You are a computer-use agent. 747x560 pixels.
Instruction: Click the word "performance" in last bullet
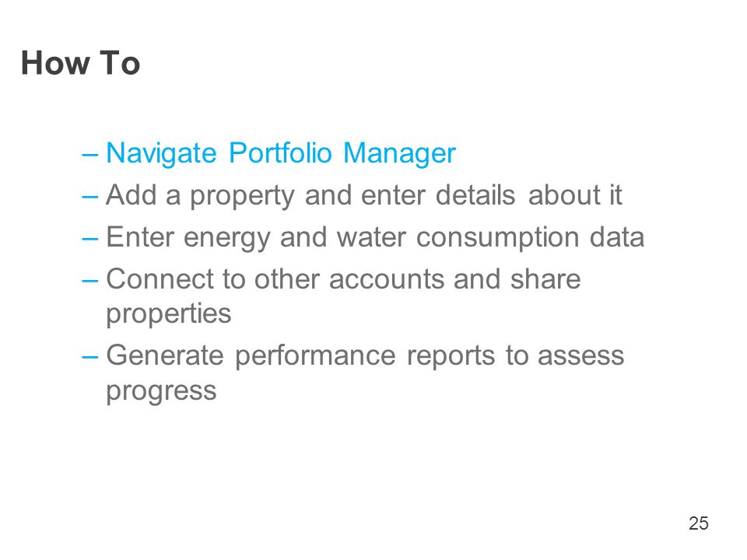[x=315, y=357]
